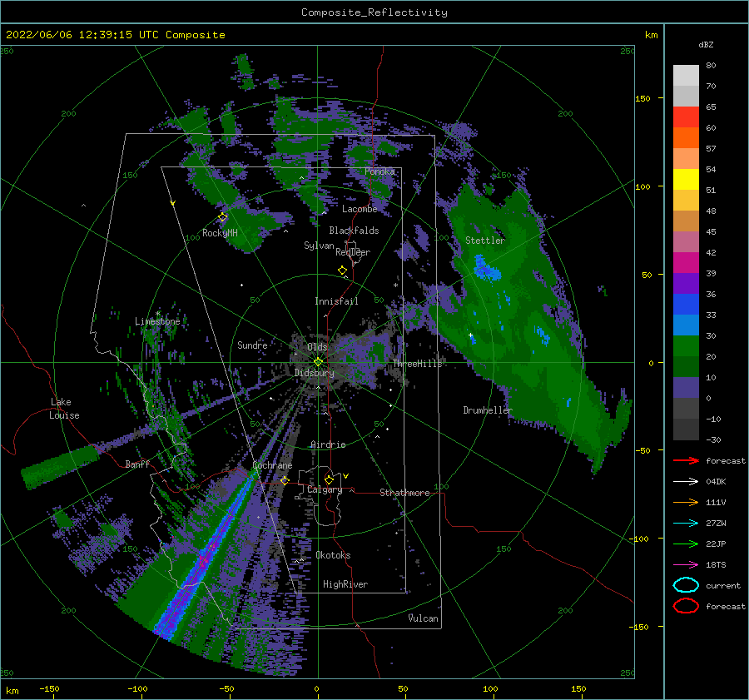The height and width of the screenshot is (700, 749).
Task: Click the Sundre town label
Action: point(252,345)
